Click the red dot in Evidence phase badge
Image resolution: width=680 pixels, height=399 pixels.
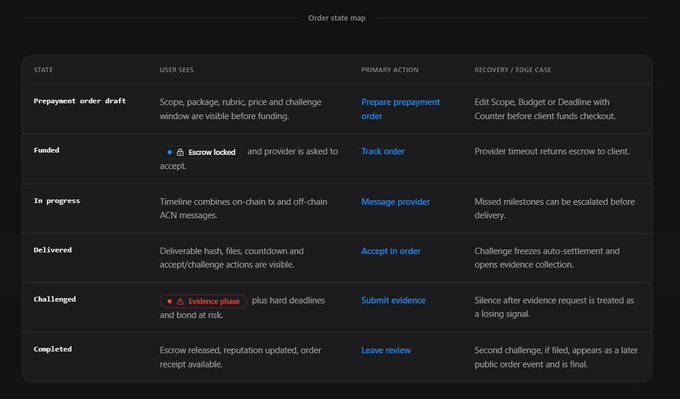[x=170, y=301]
